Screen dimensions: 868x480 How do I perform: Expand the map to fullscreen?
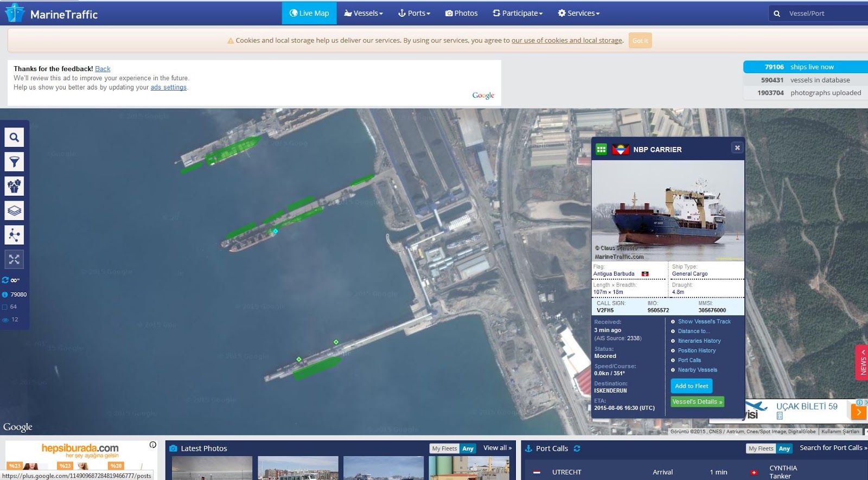[14, 259]
